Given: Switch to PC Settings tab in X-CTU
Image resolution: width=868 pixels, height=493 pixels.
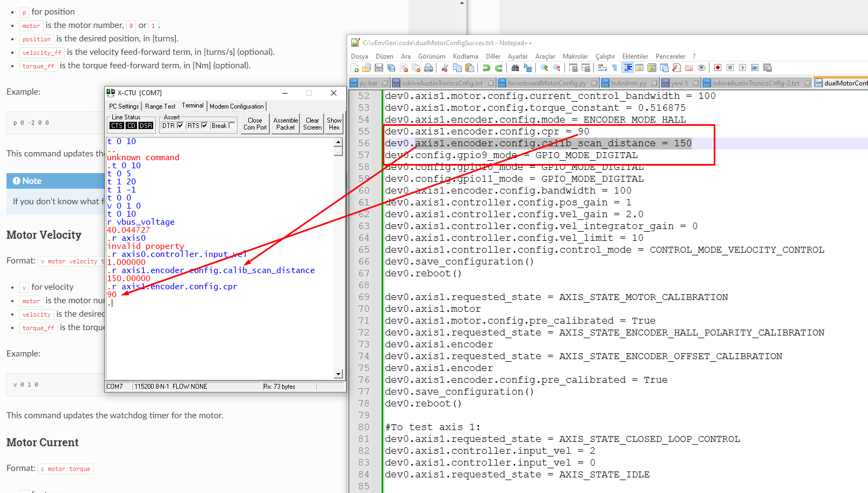Looking at the screenshot, I should (124, 106).
